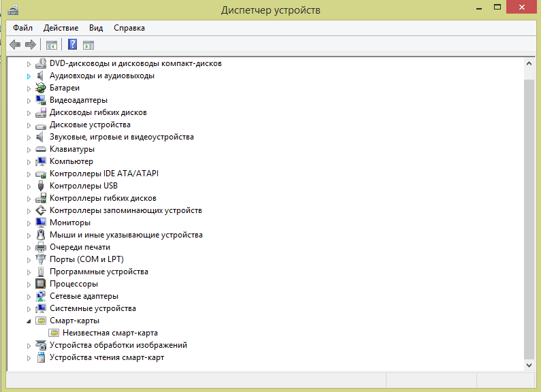Select the Программные устройства label
Screen dimensions: 541x392
[x=99, y=272]
